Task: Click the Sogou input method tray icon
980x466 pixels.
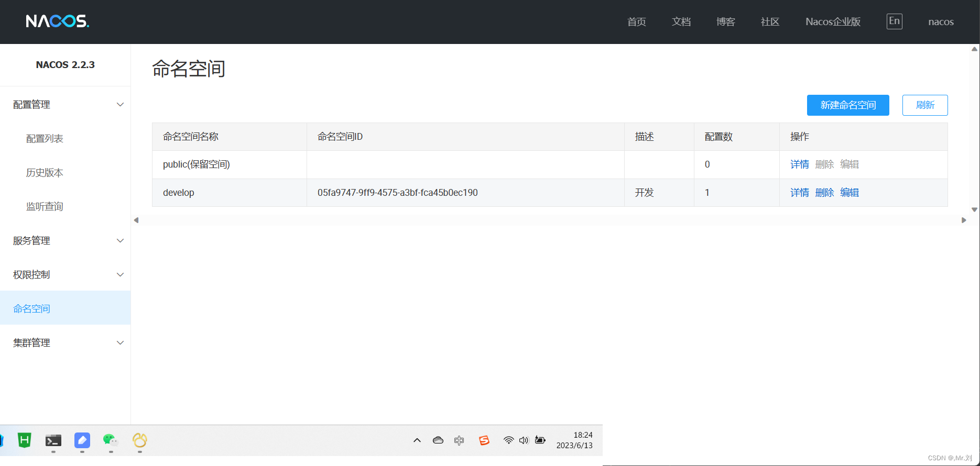Action: coord(484,440)
